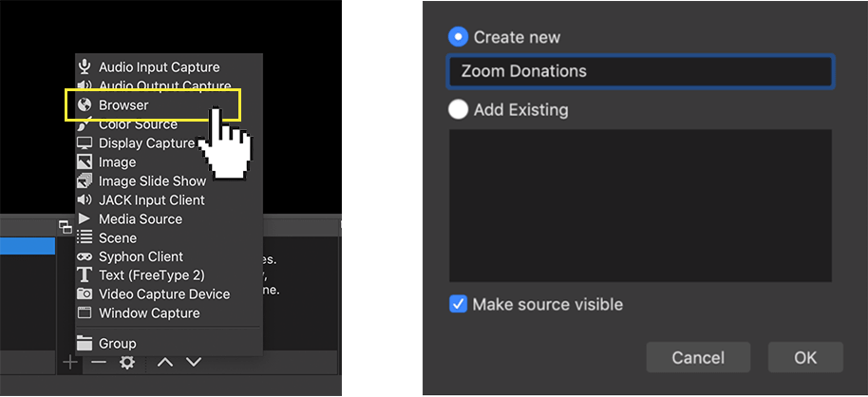Click the empty existing sources list box

click(x=640, y=205)
